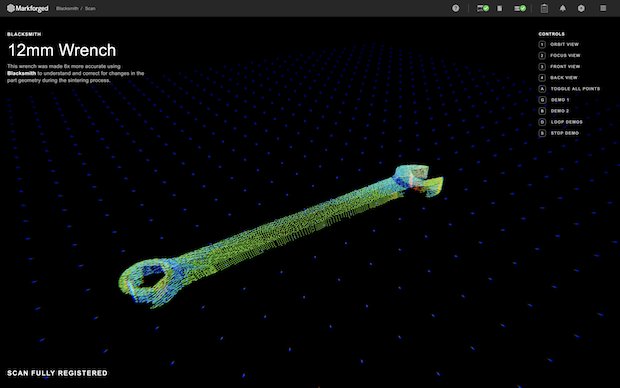Image resolution: width=620 pixels, height=388 pixels.
Task: Click the Markforged logo
Action: [28, 8]
